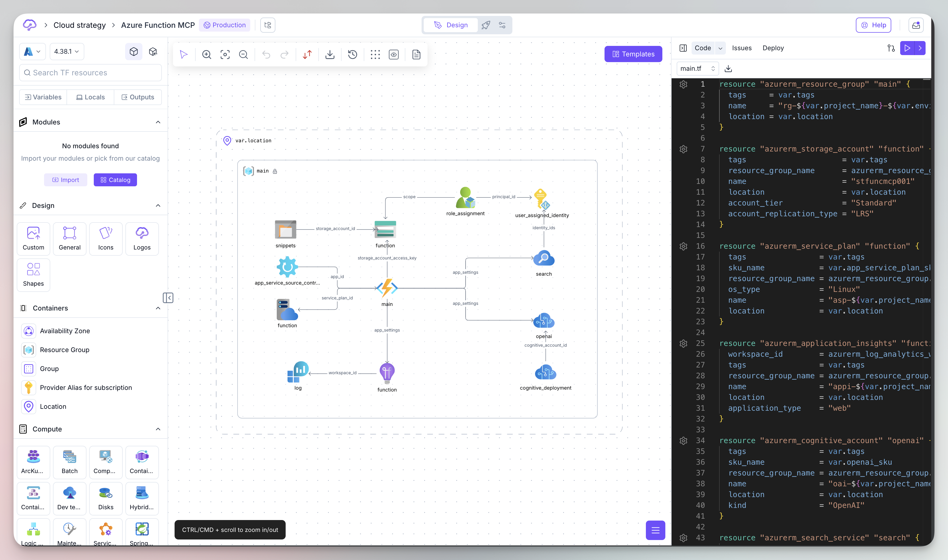Download the diagram export
This screenshot has height=560, width=948.
coord(330,54)
